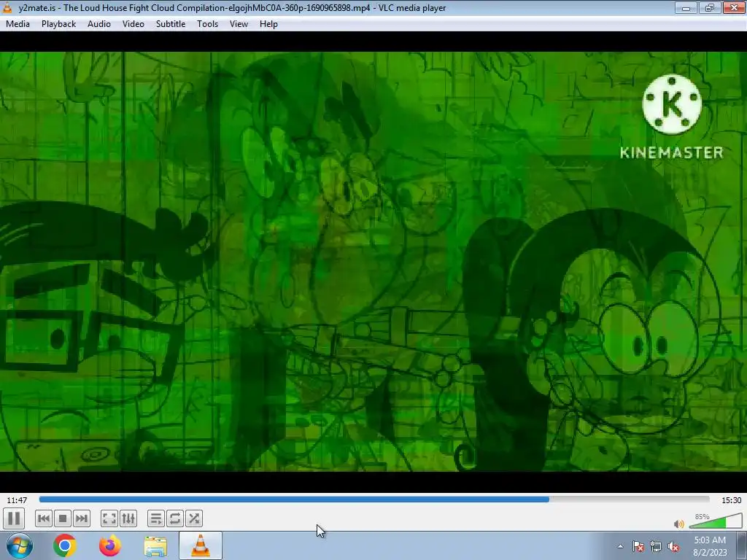The image size is (747, 560).
Task: Open the Audio menu
Action: click(x=99, y=24)
